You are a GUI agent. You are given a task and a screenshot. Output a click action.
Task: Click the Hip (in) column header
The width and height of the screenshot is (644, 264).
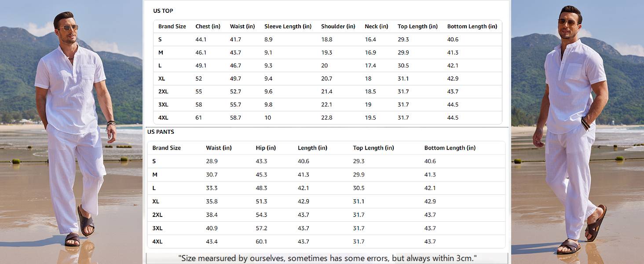(266, 148)
